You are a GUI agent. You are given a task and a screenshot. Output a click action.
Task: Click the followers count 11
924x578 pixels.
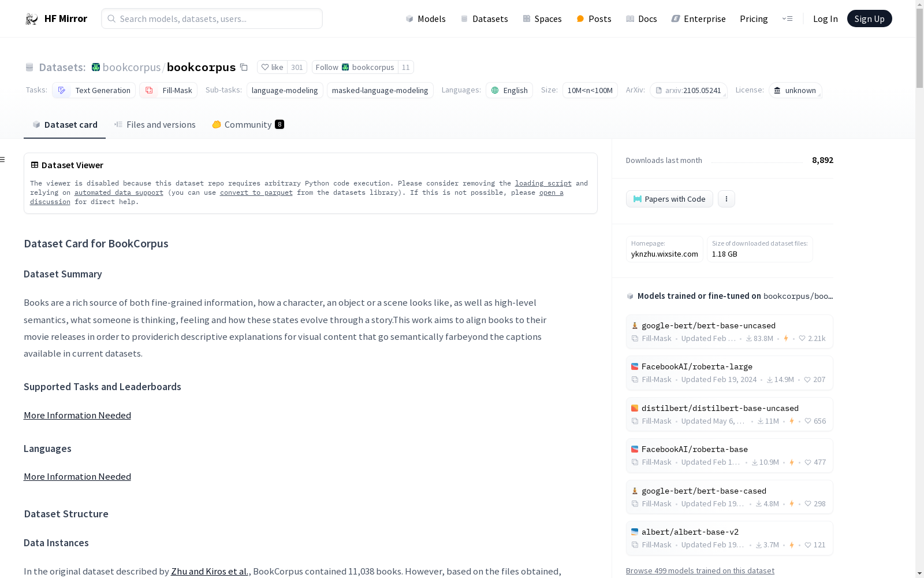(405, 67)
